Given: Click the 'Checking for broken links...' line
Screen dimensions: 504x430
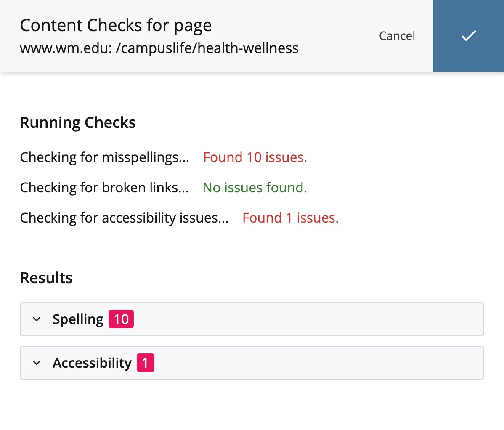Looking at the screenshot, I should (x=104, y=188).
